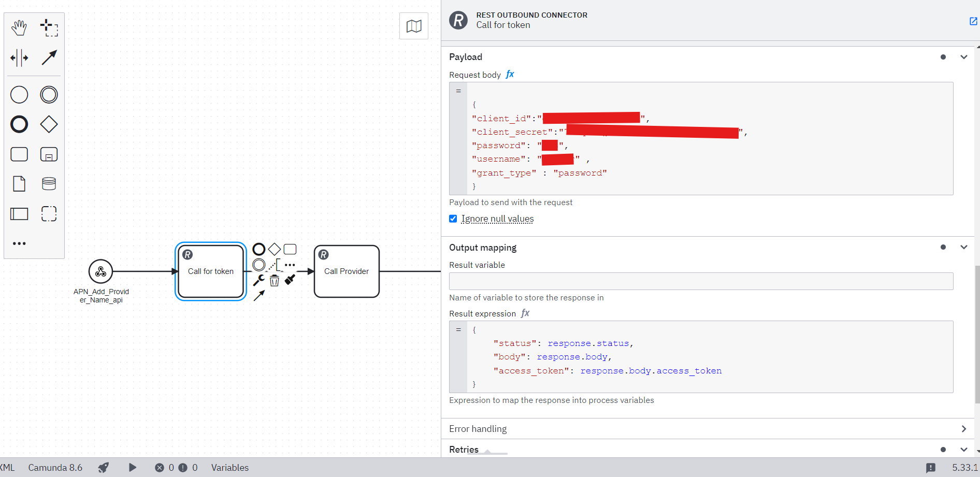
Task: Start a process instance with the play icon
Action: [x=132, y=467]
